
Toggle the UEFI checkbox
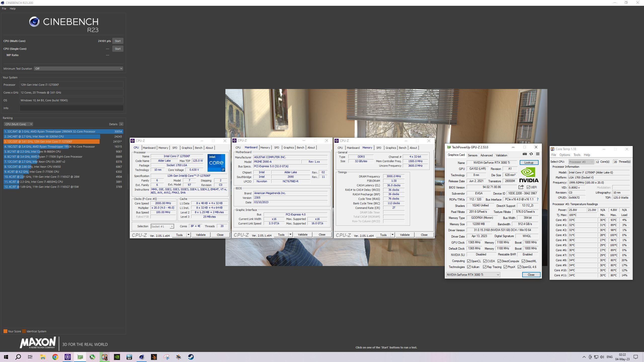coord(528,187)
